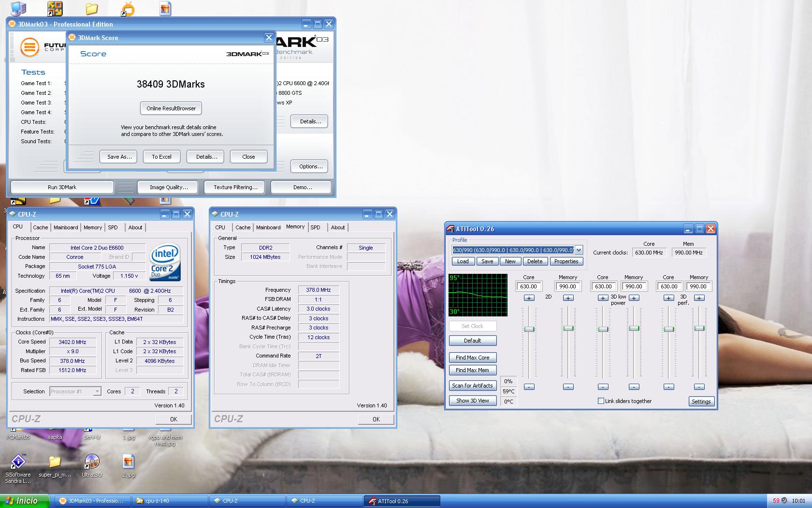Click the Default clocks button
The height and width of the screenshot is (508, 812).
[473, 341]
